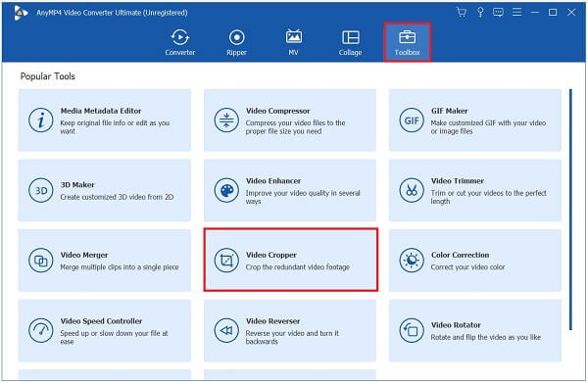Switch to the Collage tab
This screenshot has width=588, height=383.
350,42
